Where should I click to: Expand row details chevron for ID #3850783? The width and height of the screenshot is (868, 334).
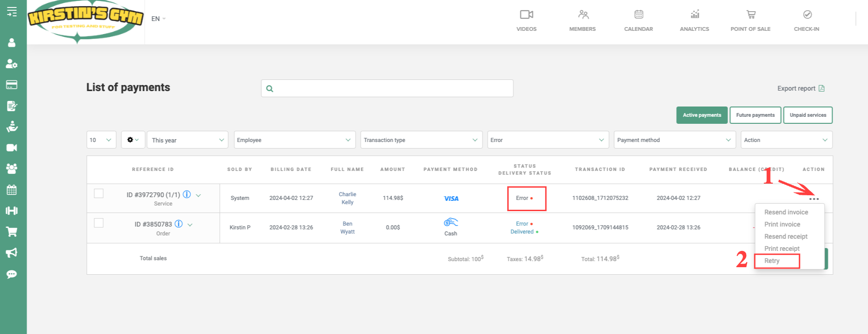(x=190, y=225)
